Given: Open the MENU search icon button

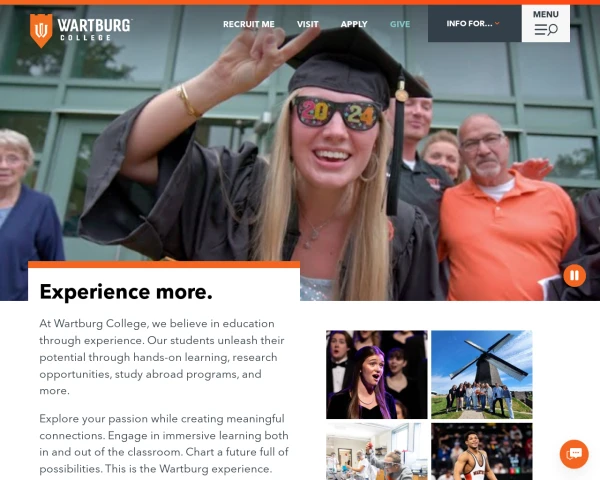Looking at the screenshot, I should coord(546,24).
